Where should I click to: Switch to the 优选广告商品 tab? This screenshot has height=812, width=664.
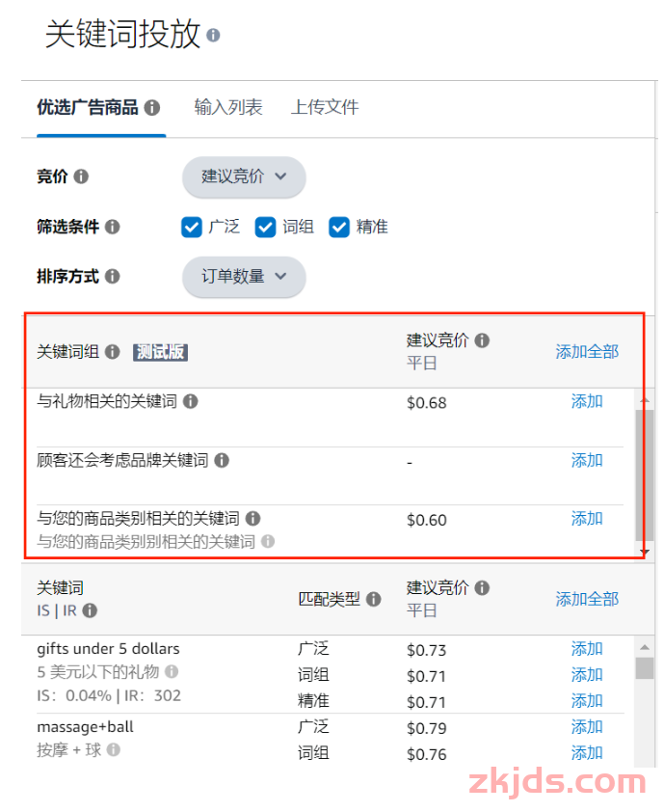tap(88, 108)
